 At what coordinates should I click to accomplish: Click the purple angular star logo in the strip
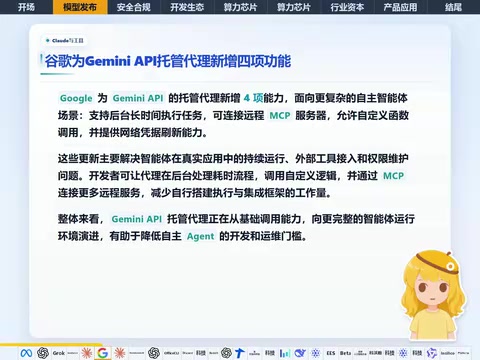click(432, 353)
